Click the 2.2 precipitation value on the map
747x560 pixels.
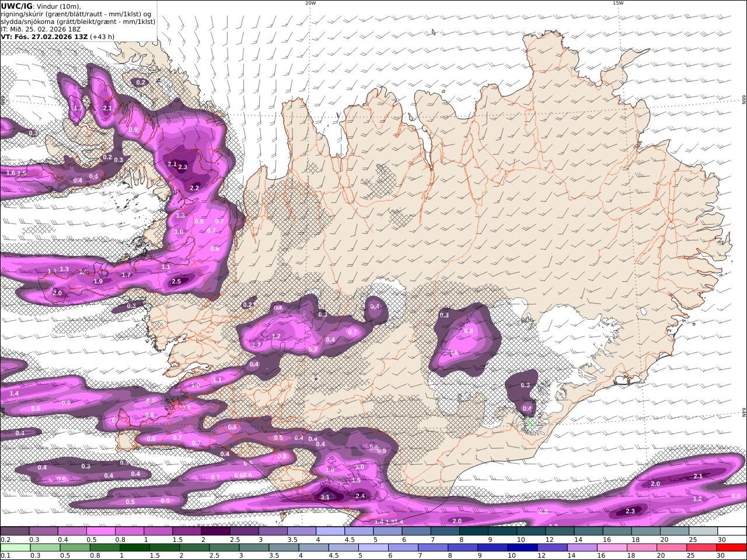point(194,188)
